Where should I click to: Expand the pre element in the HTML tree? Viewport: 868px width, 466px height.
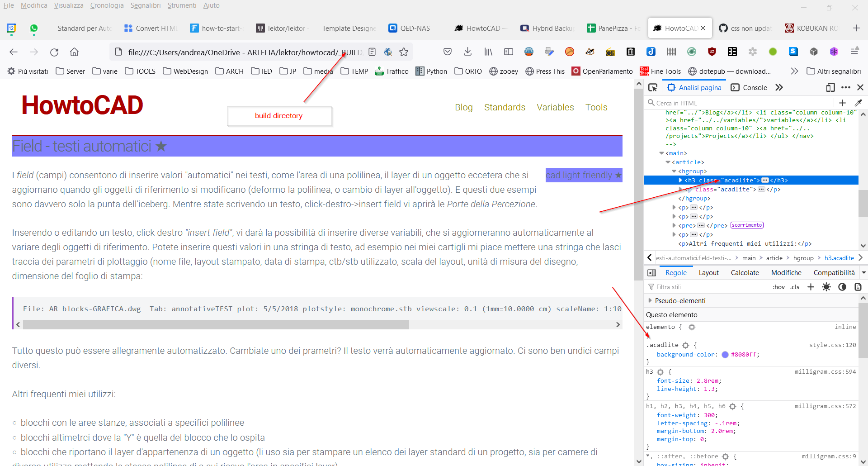tap(674, 225)
